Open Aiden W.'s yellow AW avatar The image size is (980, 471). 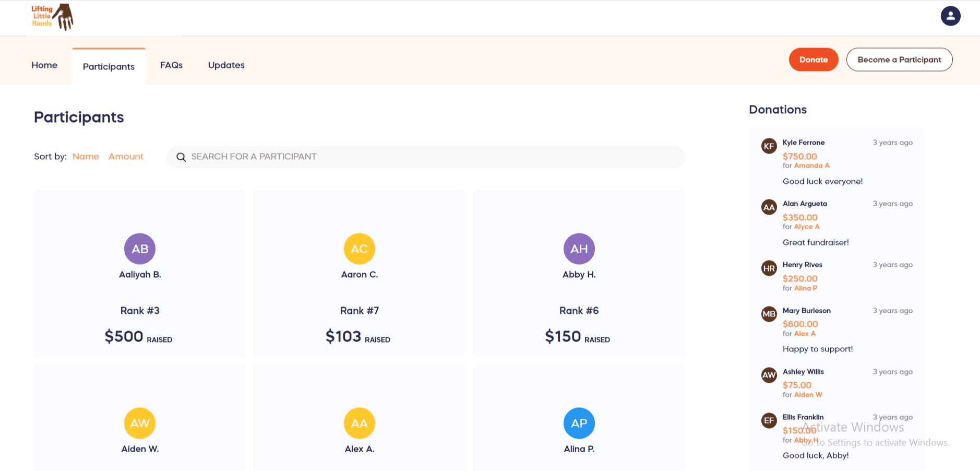140,423
